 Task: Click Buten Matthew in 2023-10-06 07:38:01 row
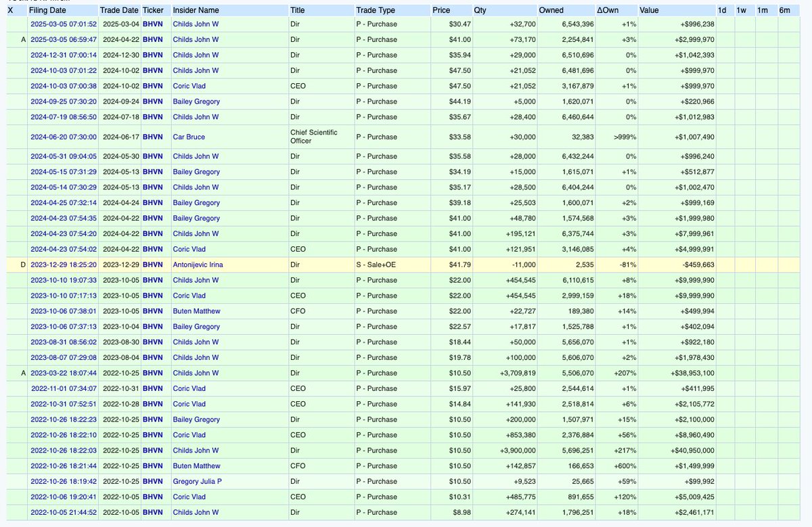[x=196, y=311]
